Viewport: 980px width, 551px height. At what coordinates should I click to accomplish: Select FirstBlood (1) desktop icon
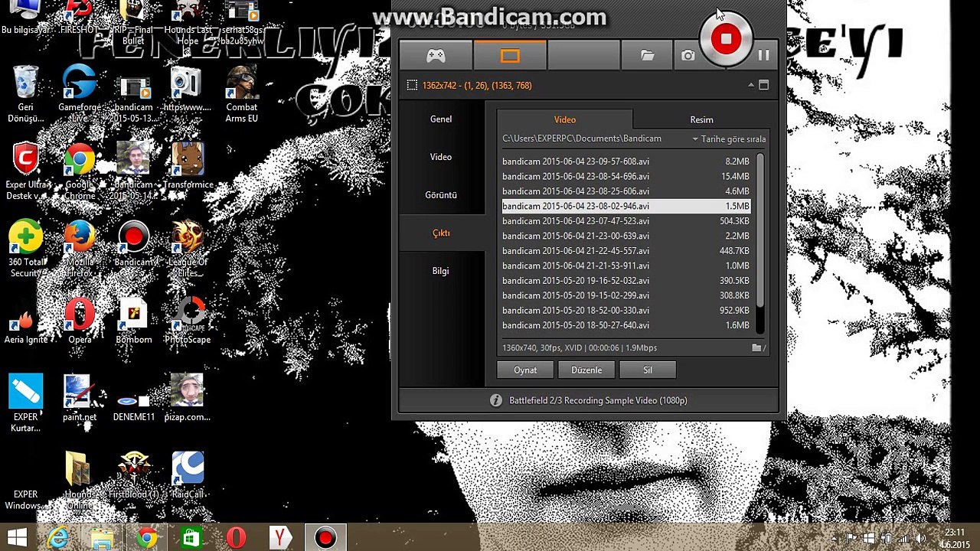(134, 475)
